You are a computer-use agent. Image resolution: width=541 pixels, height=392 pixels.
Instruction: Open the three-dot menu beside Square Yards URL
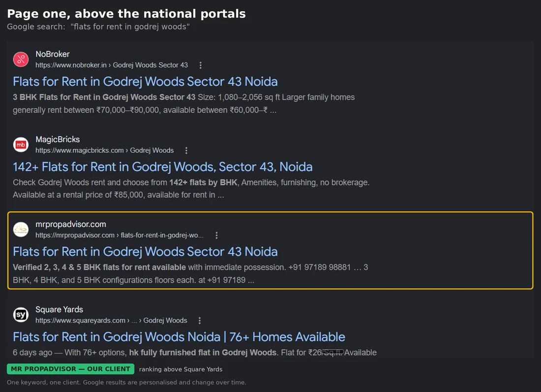point(199,321)
